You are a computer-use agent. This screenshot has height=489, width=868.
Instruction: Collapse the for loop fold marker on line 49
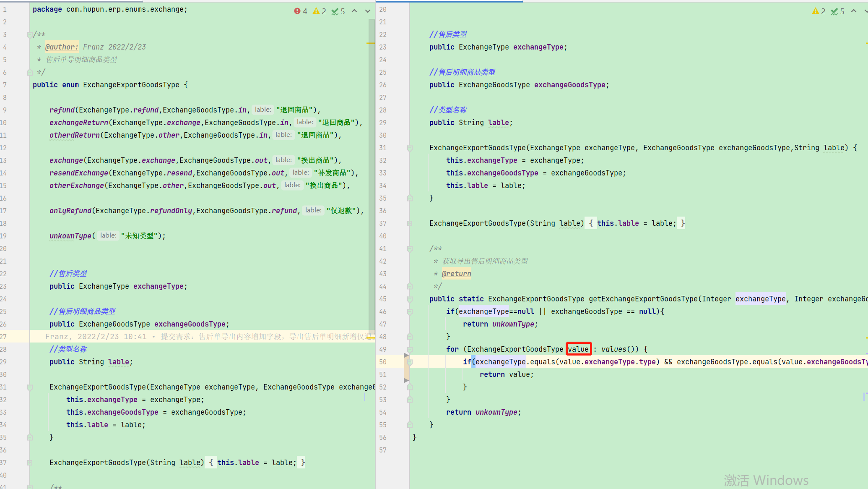point(410,350)
